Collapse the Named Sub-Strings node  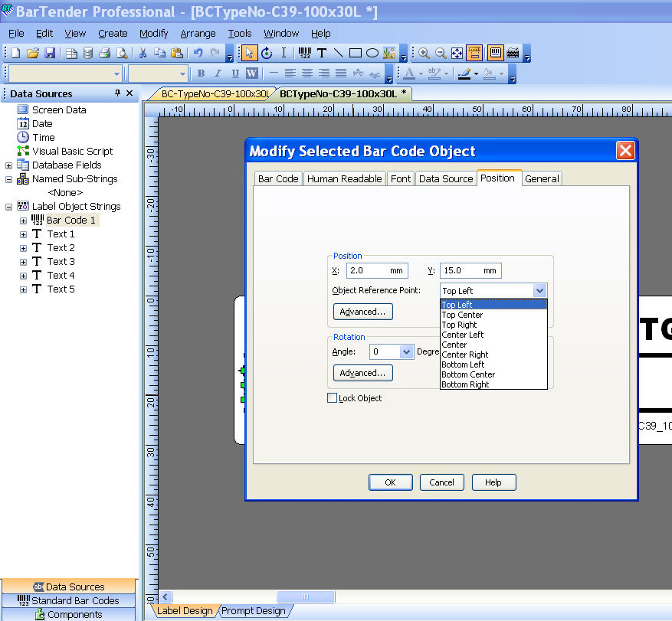click(x=8, y=179)
